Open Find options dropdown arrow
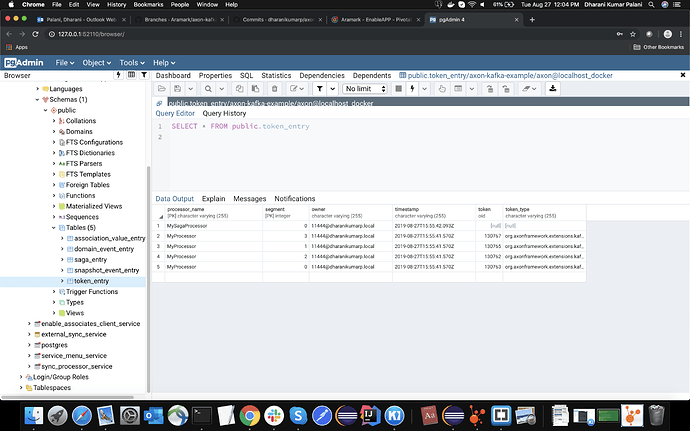Image resolution: width=690 pixels, height=431 pixels. 221,89
